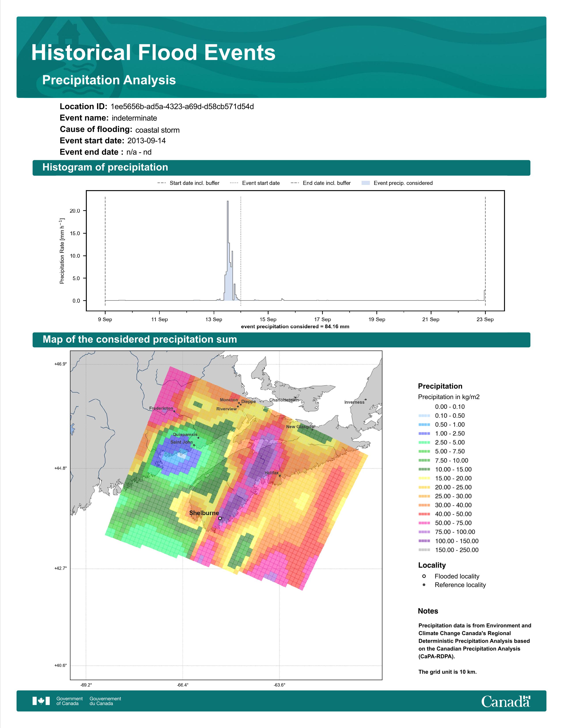Click the Fredericton reference locality dot
The height and width of the screenshot is (728, 563).
coord(174,411)
